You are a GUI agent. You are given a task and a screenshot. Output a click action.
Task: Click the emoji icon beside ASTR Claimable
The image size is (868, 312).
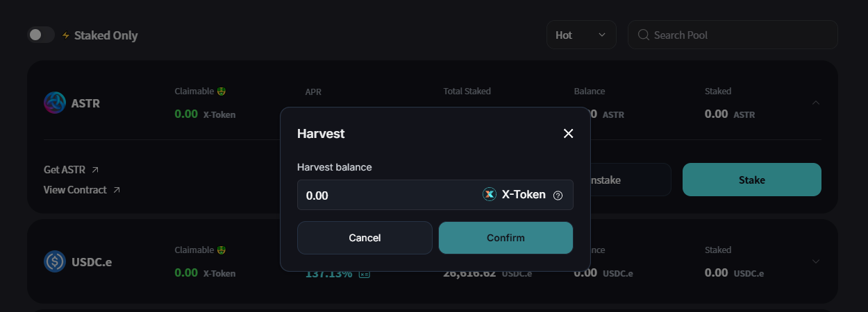pos(222,92)
